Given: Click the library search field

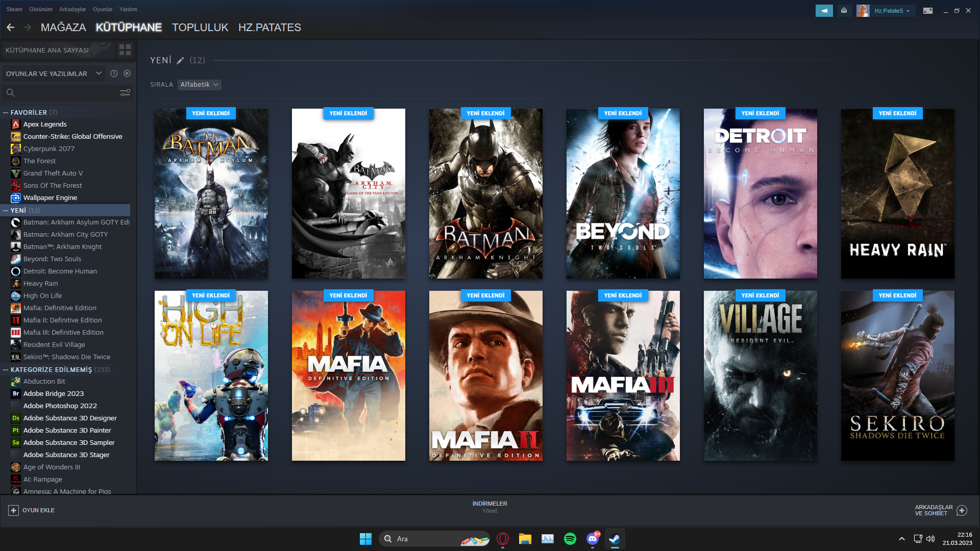Looking at the screenshot, I should (67, 92).
